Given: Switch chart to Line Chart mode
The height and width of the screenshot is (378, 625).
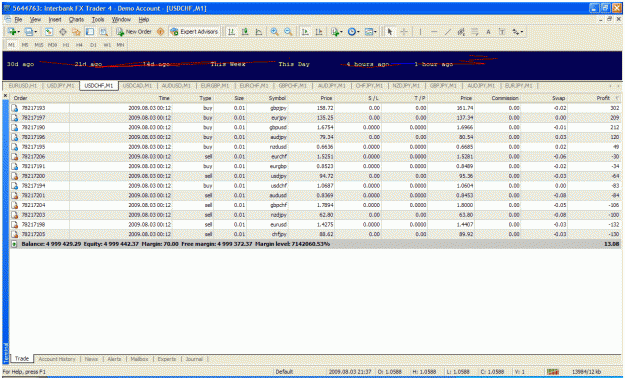Looking at the screenshot, I should point(259,32).
